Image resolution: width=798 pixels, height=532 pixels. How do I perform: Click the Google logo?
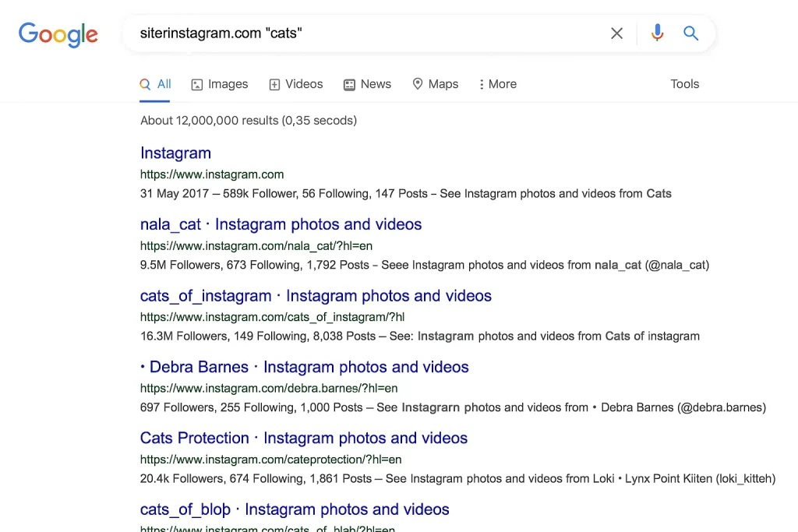pos(58,34)
